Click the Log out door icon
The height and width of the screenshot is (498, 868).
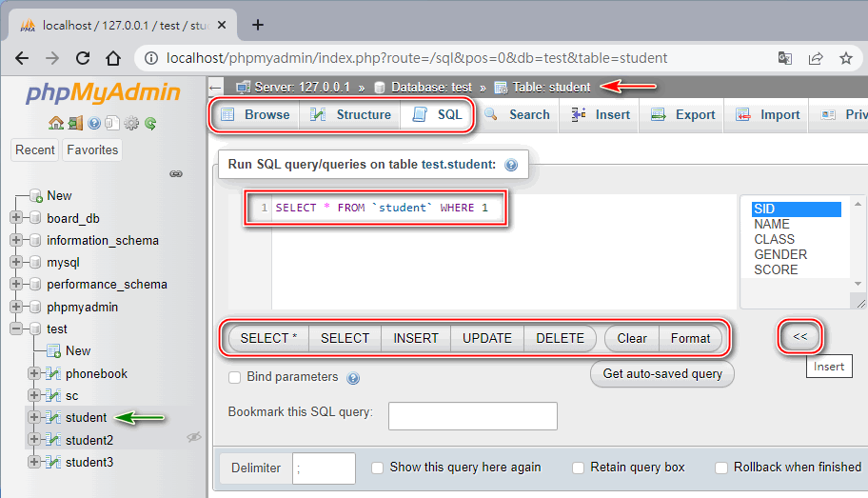pyautogui.click(x=74, y=123)
